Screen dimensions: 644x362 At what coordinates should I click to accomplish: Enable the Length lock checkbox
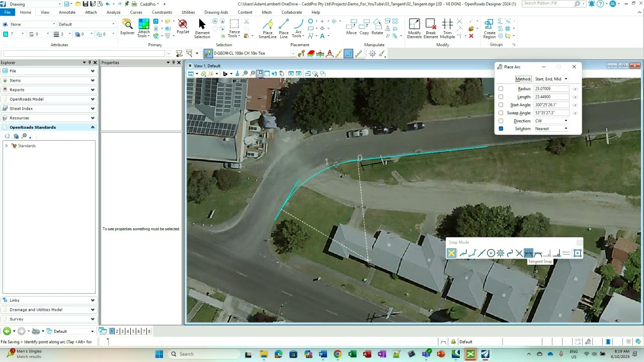tap(501, 97)
